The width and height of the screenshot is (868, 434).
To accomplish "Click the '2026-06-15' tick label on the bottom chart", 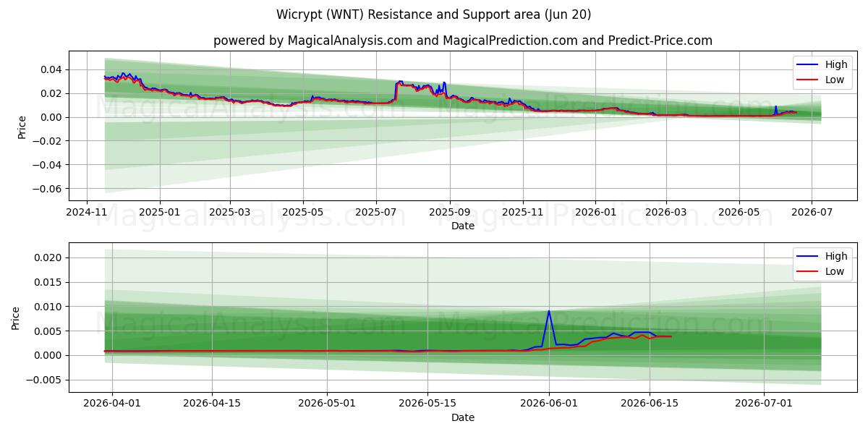I will pyautogui.click(x=649, y=404).
